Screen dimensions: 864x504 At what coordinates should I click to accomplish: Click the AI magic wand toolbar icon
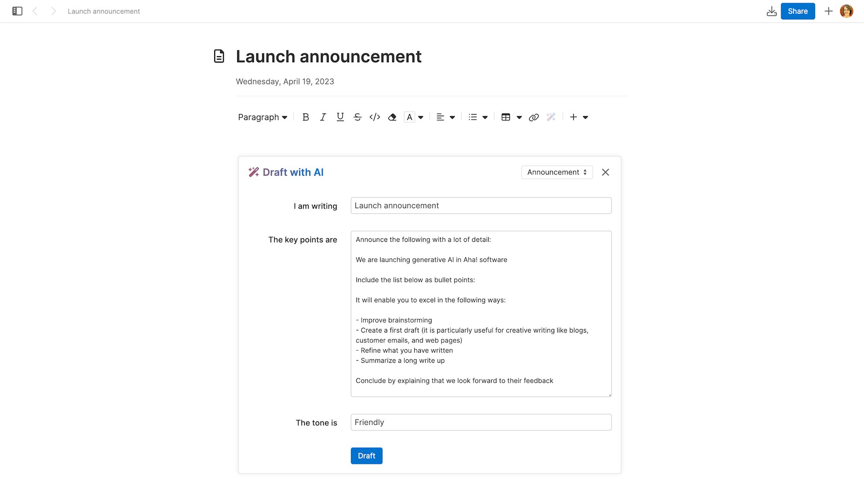tap(551, 117)
